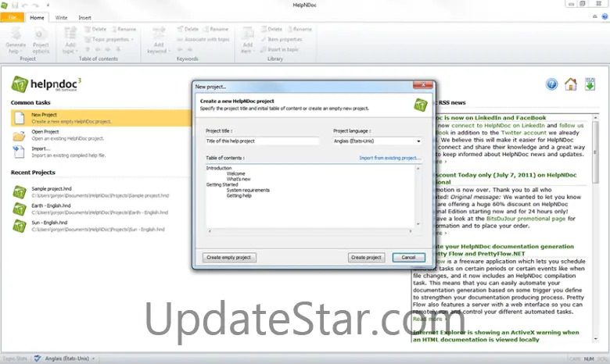Click the Import document icon
610x364 pixels.
[x=18, y=152]
